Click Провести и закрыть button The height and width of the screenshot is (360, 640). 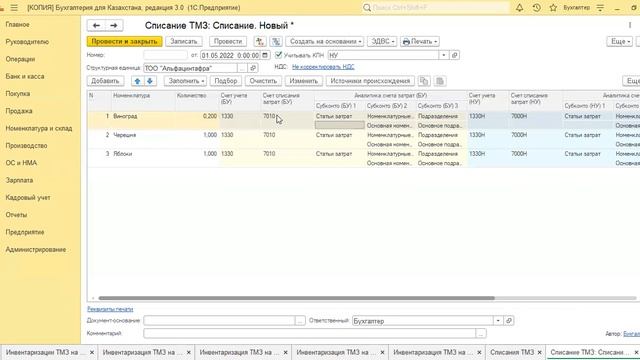coord(124,42)
